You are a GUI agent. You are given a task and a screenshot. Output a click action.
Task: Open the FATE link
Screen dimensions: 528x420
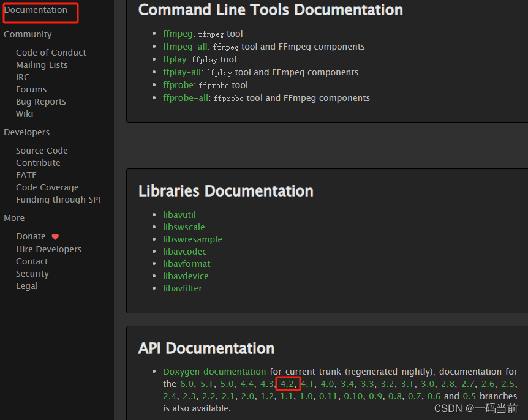(26, 175)
